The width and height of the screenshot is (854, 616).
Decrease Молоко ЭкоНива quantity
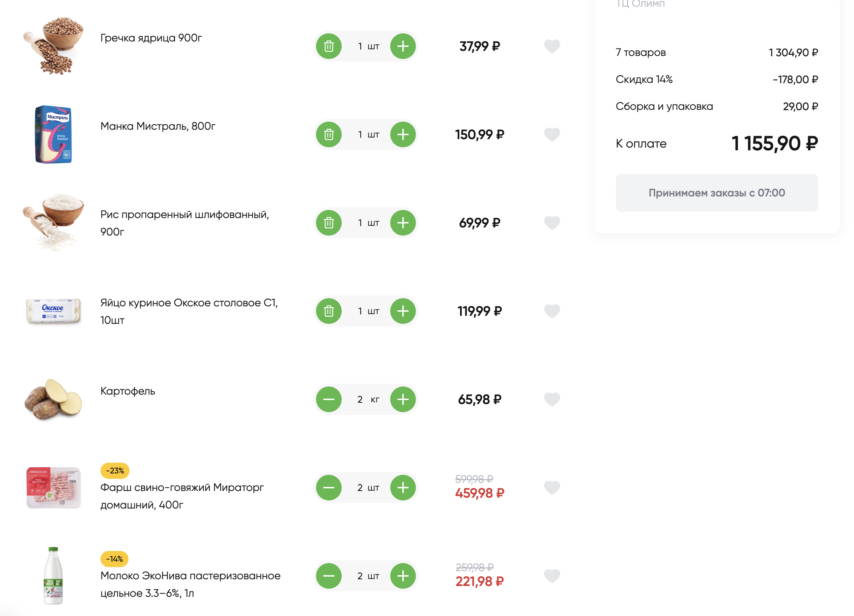[x=329, y=576]
